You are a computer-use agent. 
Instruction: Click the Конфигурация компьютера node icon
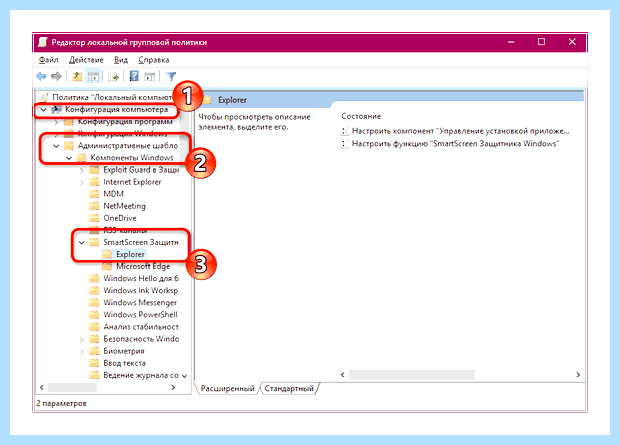pyautogui.click(x=57, y=110)
